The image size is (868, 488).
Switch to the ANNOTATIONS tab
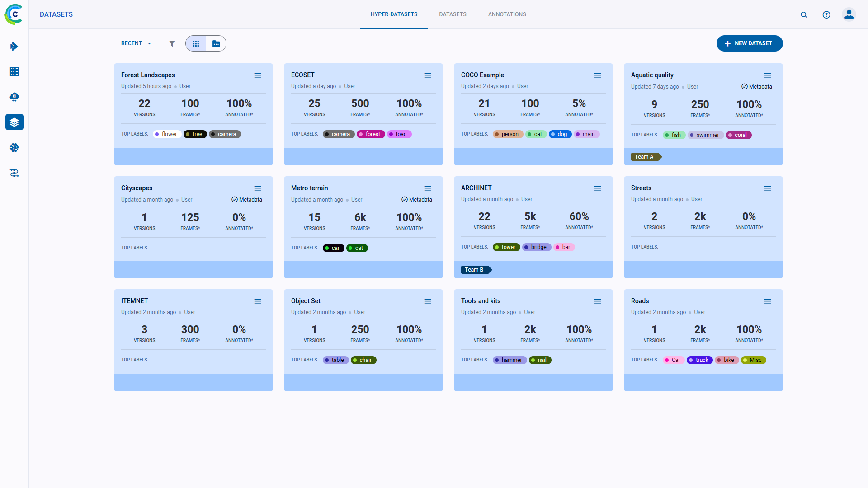(x=507, y=14)
